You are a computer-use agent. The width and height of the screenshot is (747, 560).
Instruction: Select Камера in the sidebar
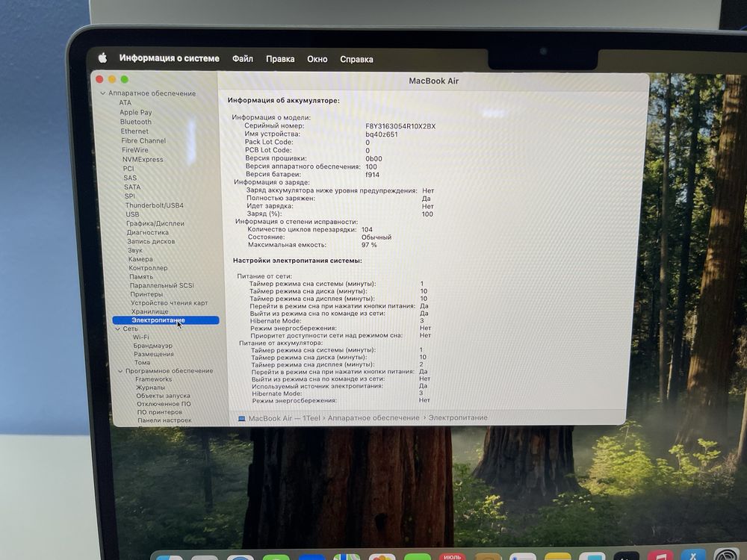[x=140, y=259]
